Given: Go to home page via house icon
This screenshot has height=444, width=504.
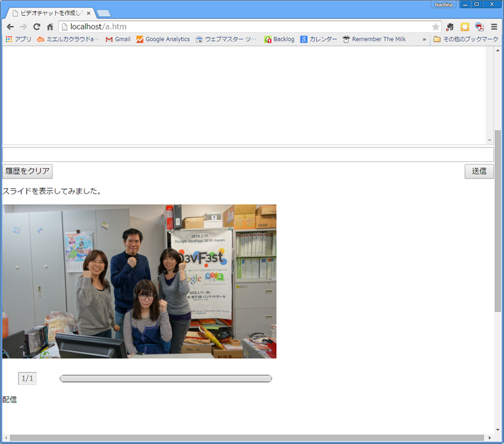Looking at the screenshot, I should [x=50, y=27].
